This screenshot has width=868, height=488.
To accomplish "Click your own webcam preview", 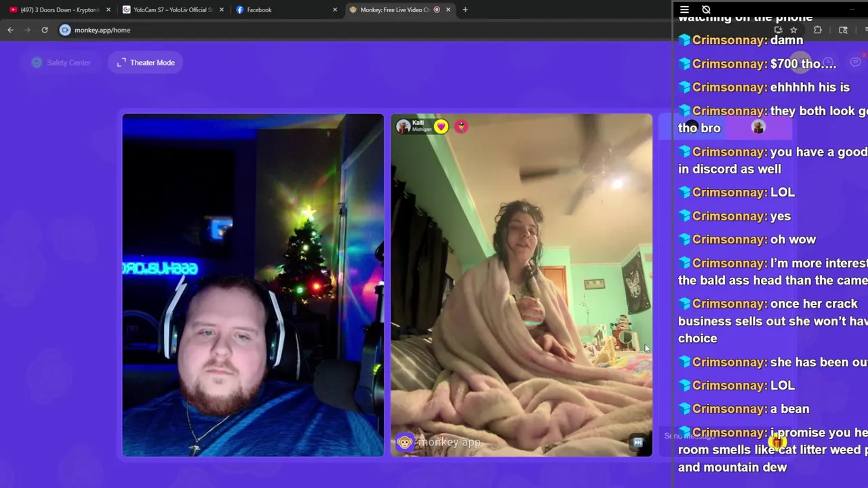I will [253, 285].
